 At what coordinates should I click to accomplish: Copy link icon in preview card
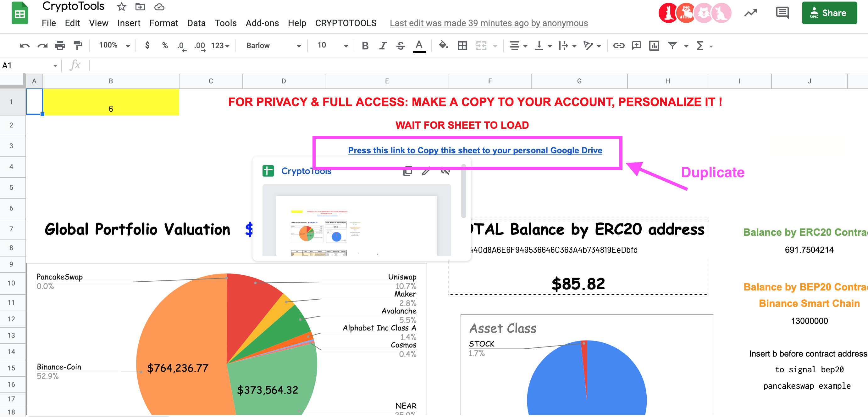click(x=408, y=172)
